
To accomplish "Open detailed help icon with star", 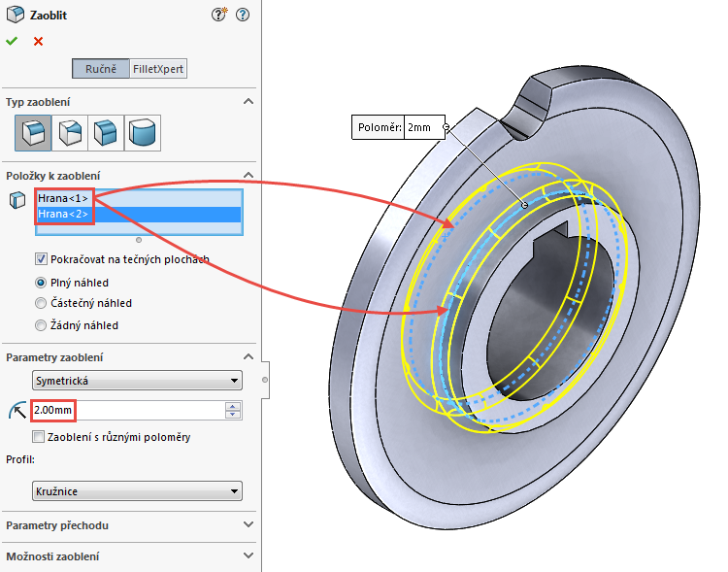I will tap(218, 15).
